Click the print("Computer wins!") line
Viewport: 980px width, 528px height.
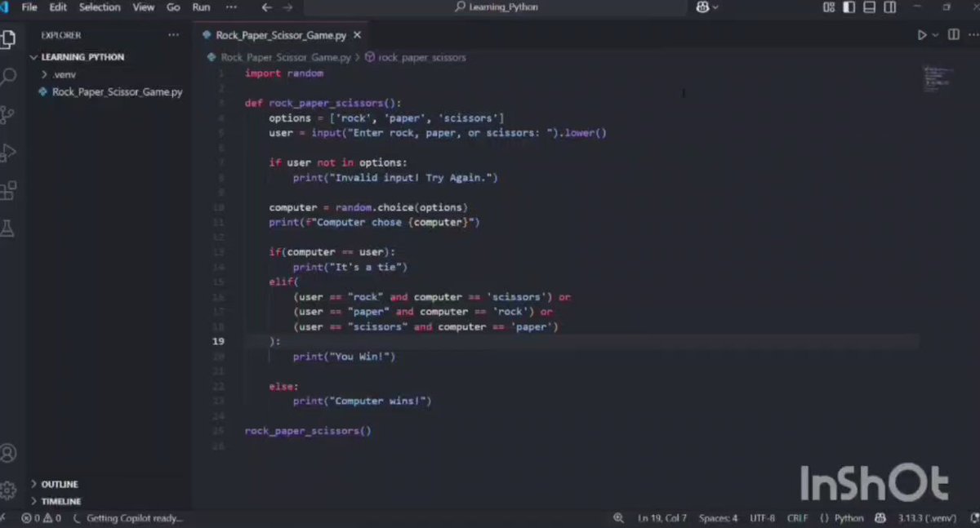point(362,401)
